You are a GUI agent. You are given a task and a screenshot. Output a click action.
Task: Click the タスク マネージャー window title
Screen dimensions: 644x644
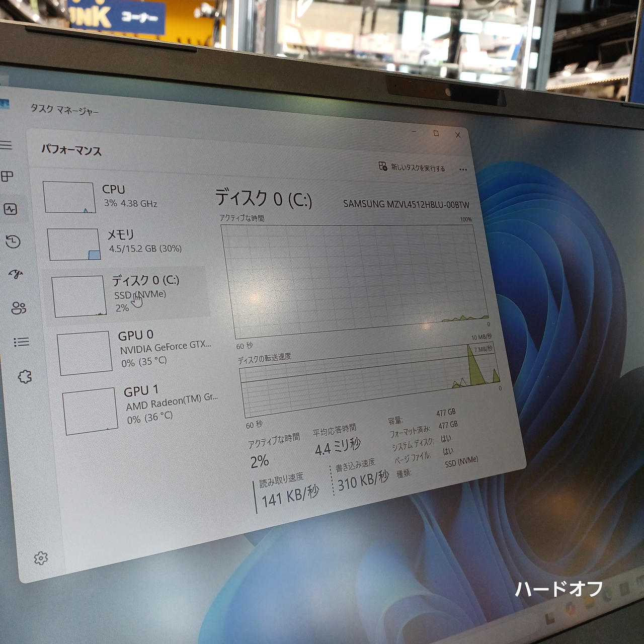(64, 110)
